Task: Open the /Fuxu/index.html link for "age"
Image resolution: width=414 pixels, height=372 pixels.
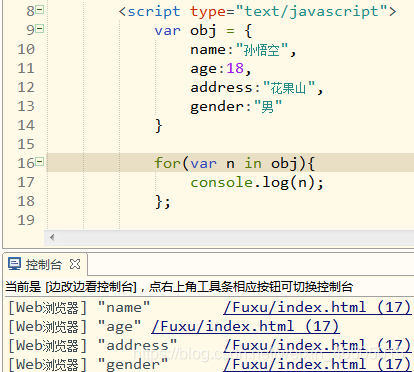Action: [x=245, y=326]
